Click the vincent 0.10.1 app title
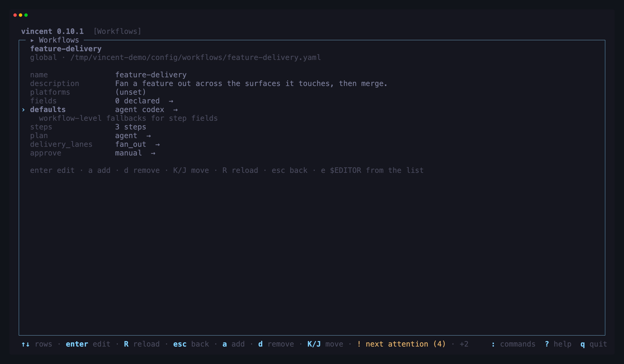The height and width of the screenshot is (364, 624). coord(53,31)
